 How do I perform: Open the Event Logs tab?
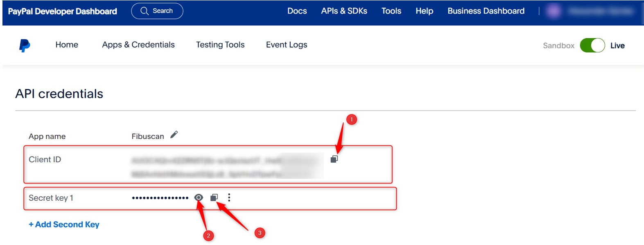(287, 45)
